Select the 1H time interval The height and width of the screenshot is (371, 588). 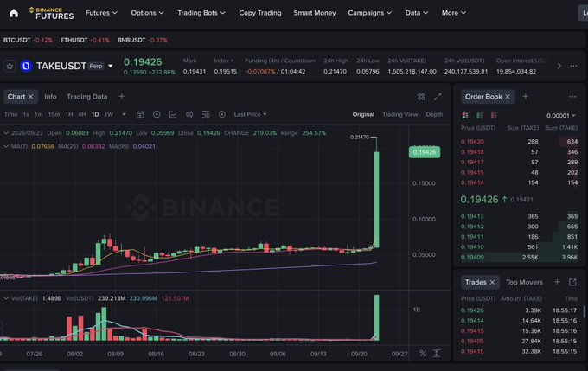coord(69,114)
